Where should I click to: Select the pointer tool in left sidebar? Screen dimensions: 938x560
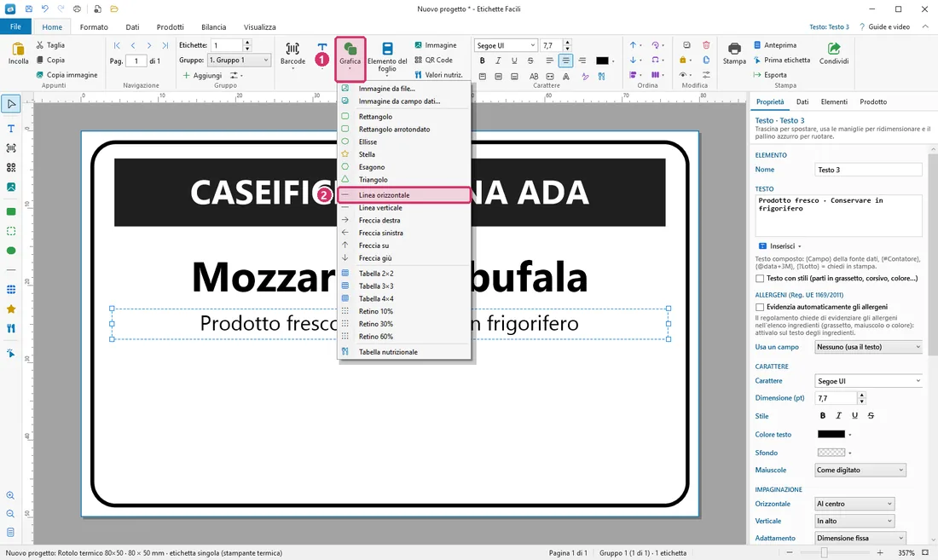click(x=11, y=104)
